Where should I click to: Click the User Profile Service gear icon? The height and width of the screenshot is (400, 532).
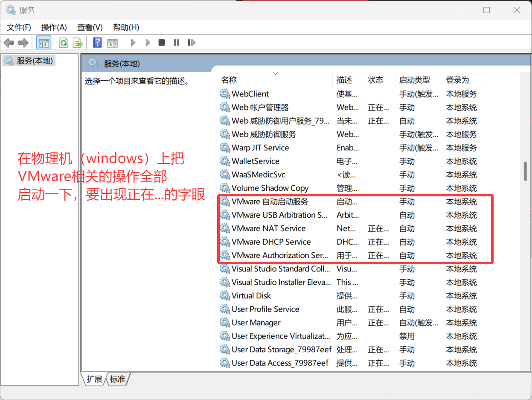pos(225,309)
